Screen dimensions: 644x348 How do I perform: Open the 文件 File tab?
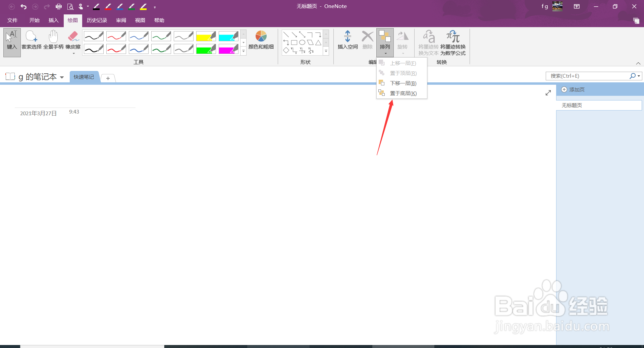(x=12, y=20)
